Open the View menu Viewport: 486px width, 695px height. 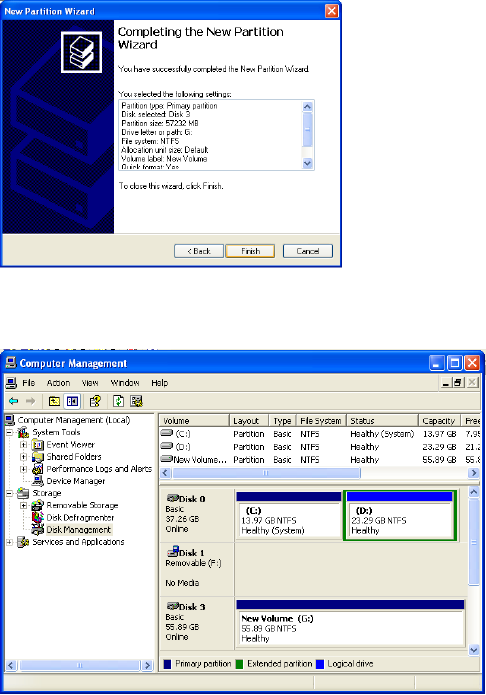tap(90, 383)
